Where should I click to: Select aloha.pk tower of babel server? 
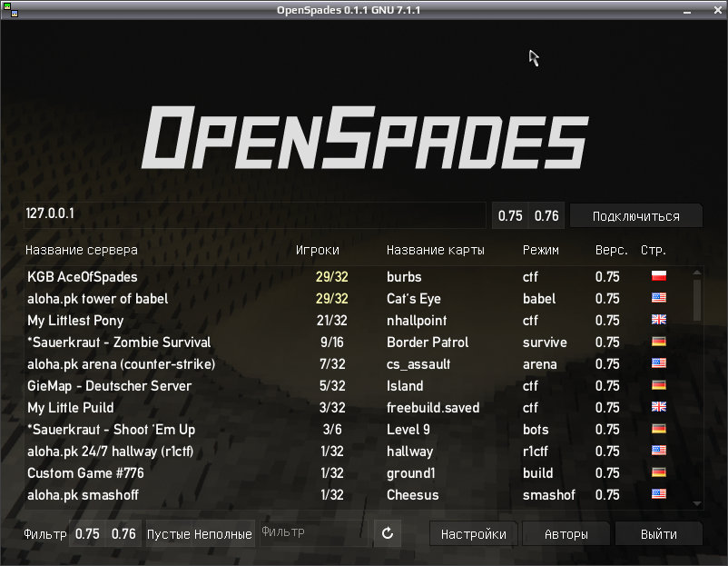pyautogui.click(x=358, y=298)
